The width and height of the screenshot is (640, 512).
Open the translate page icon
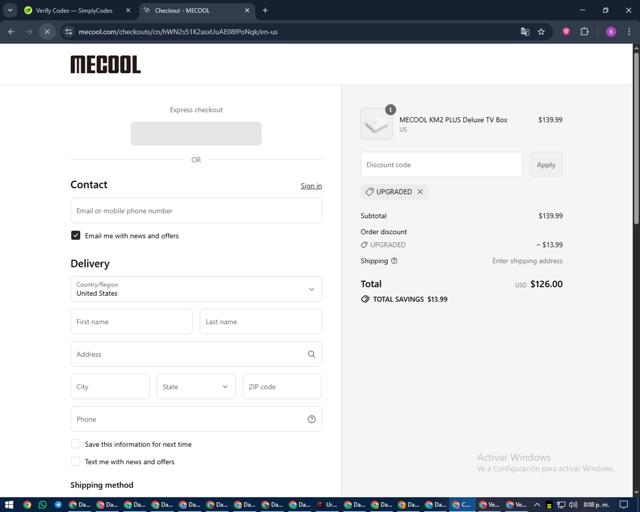(x=525, y=32)
